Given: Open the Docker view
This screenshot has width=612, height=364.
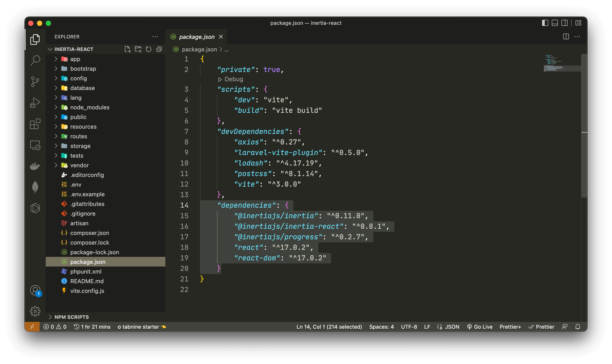Looking at the screenshot, I should click(35, 166).
